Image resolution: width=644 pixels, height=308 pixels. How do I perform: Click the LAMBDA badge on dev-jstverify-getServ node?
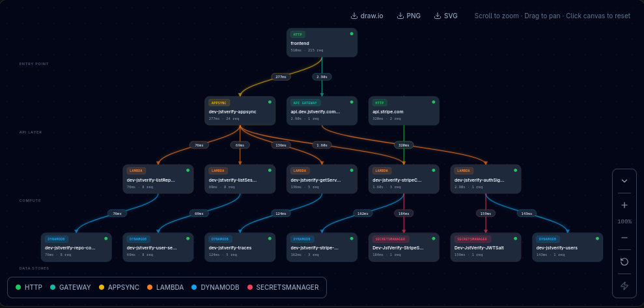[300, 171]
